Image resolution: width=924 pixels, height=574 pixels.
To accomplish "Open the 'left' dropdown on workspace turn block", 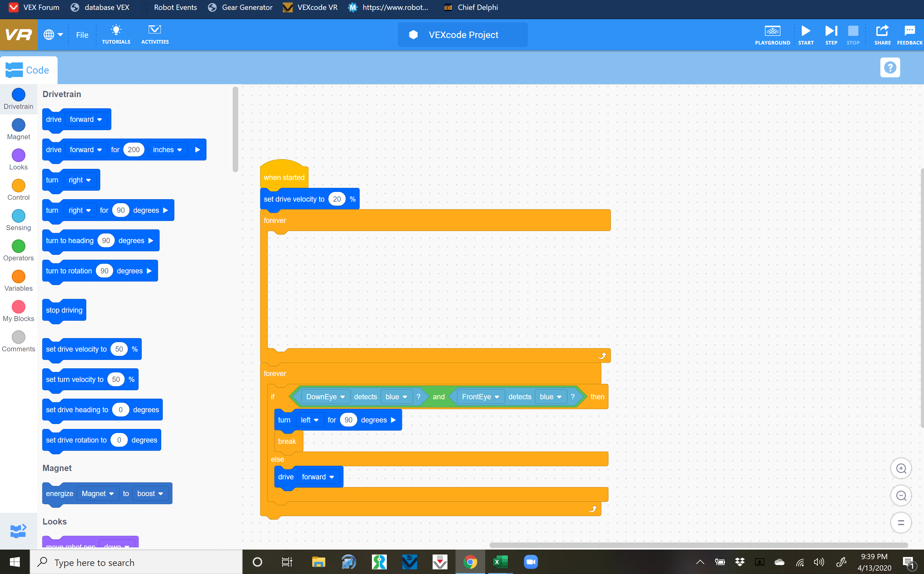I will pos(309,420).
